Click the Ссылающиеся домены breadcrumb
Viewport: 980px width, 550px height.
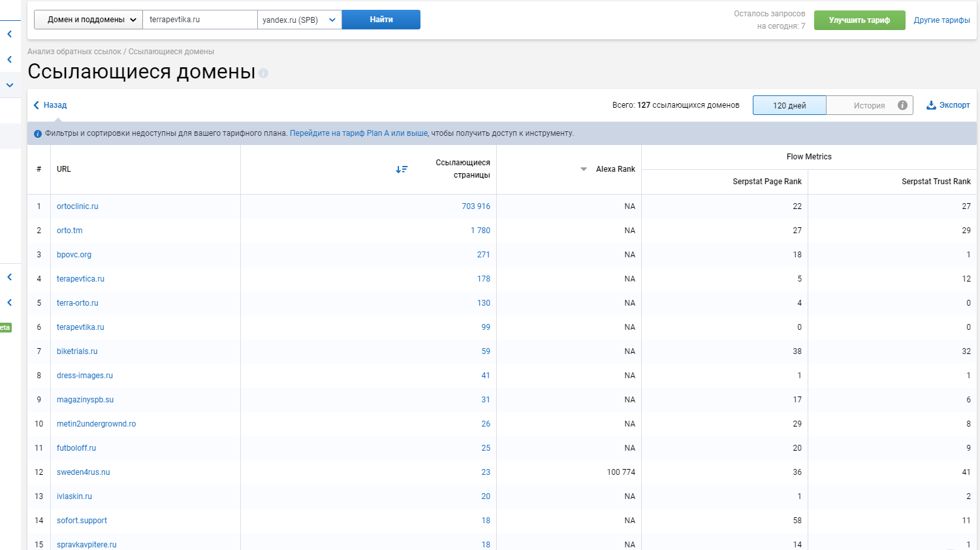pos(171,52)
